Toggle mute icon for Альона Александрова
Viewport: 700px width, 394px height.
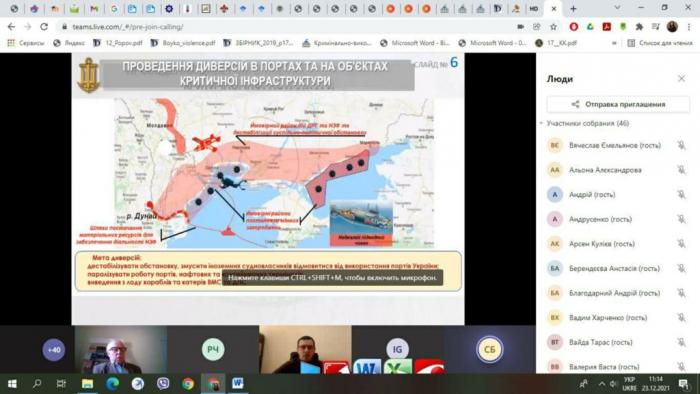[x=681, y=170]
